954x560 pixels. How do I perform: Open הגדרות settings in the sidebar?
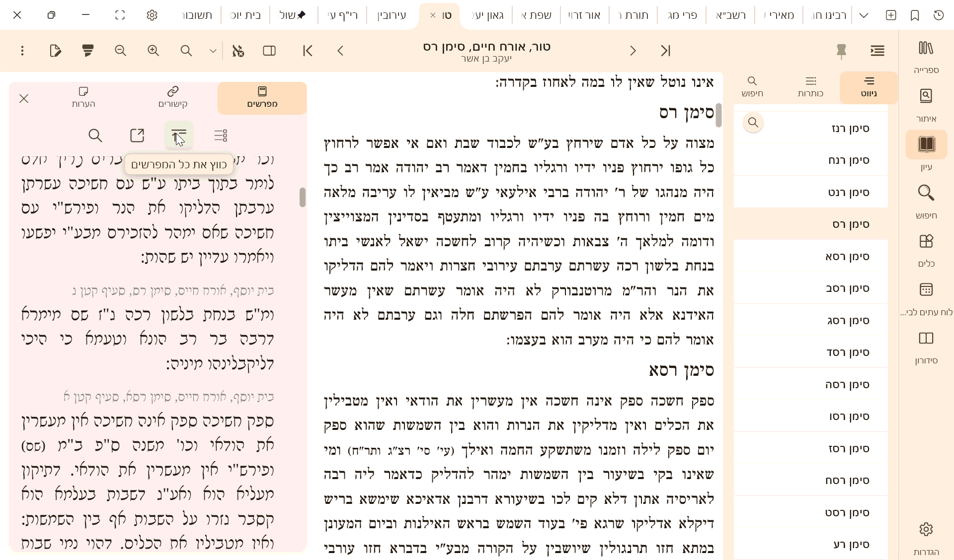point(926,538)
